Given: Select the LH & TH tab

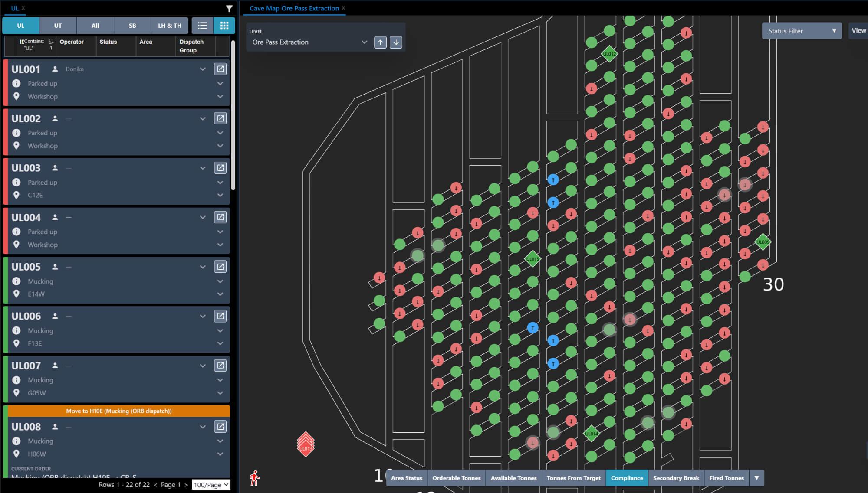Looking at the screenshot, I should pyautogui.click(x=169, y=25).
